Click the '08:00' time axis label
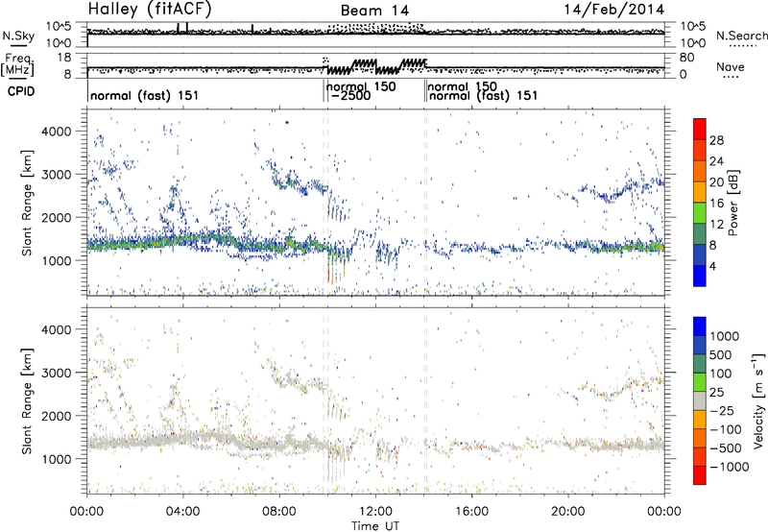Image resolution: width=768 pixels, height=532 pixels. [x=279, y=512]
